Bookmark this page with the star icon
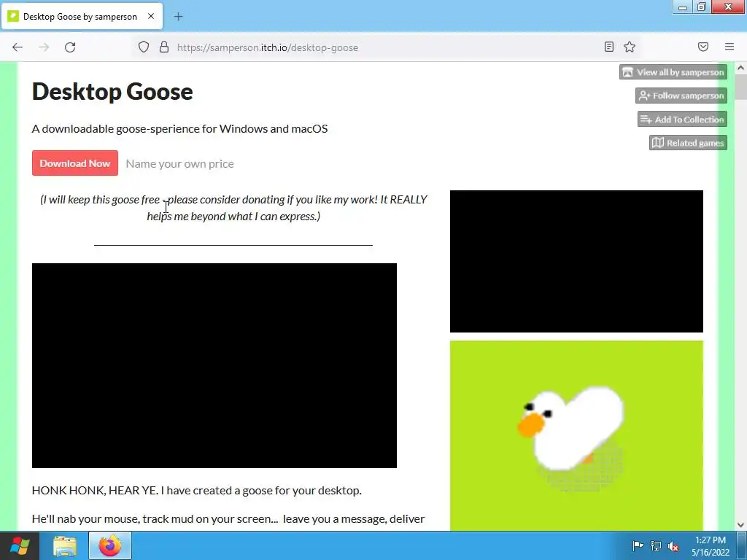The height and width of the screenshot is (560, 747). point(630,47)
